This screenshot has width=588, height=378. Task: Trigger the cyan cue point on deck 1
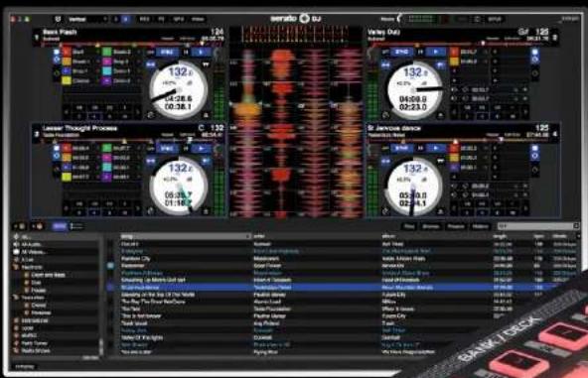coord(107,70)
